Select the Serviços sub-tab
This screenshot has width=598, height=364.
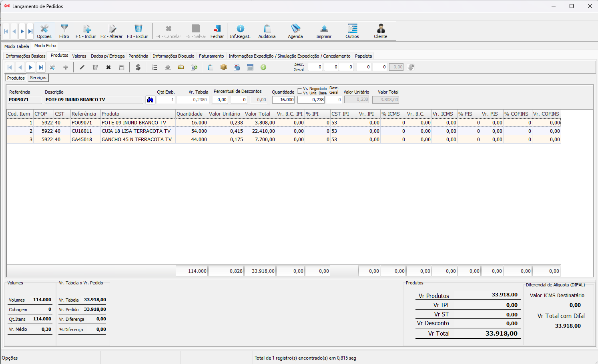coord(38,78)
